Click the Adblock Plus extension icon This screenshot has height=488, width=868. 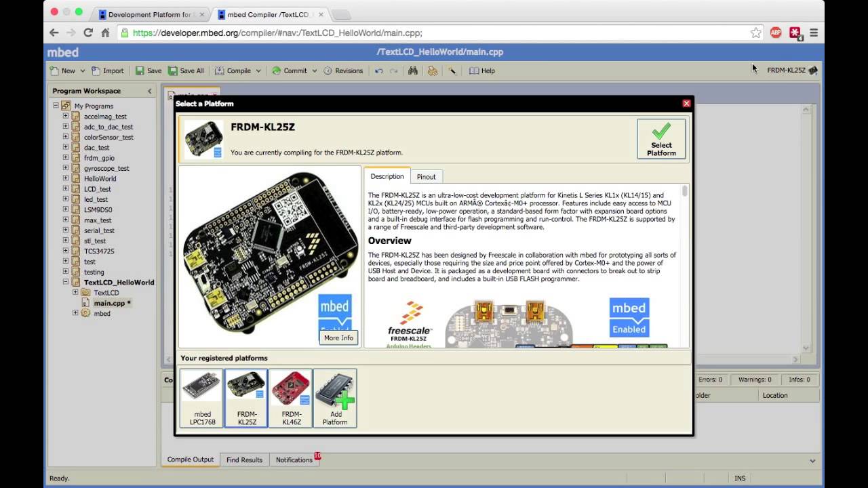(776, 33)
